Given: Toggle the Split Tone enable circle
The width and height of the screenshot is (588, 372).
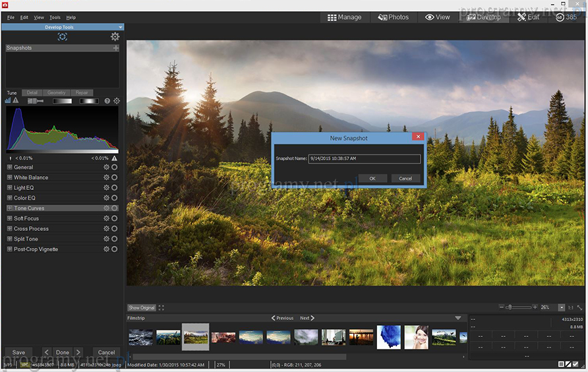Looking at the screenshot, I should (x=115, y=239).
